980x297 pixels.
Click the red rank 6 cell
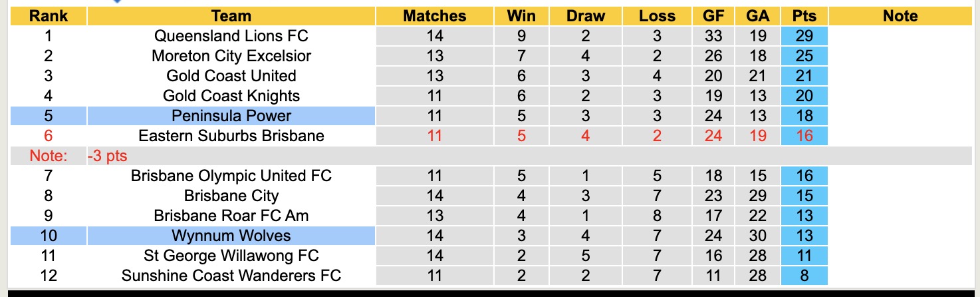pos(49,136)
